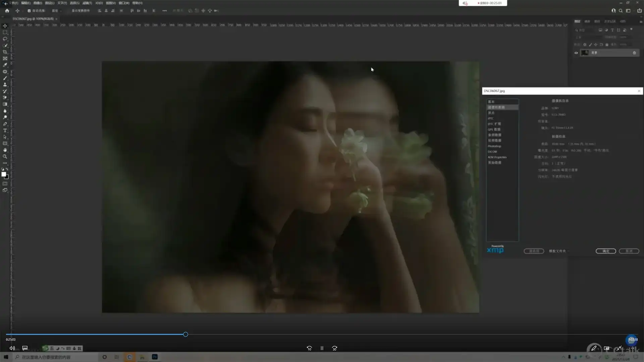The width and height of the screenshot is (644, 362).
Task: Select the Hand tool
Action: (5, 150)
